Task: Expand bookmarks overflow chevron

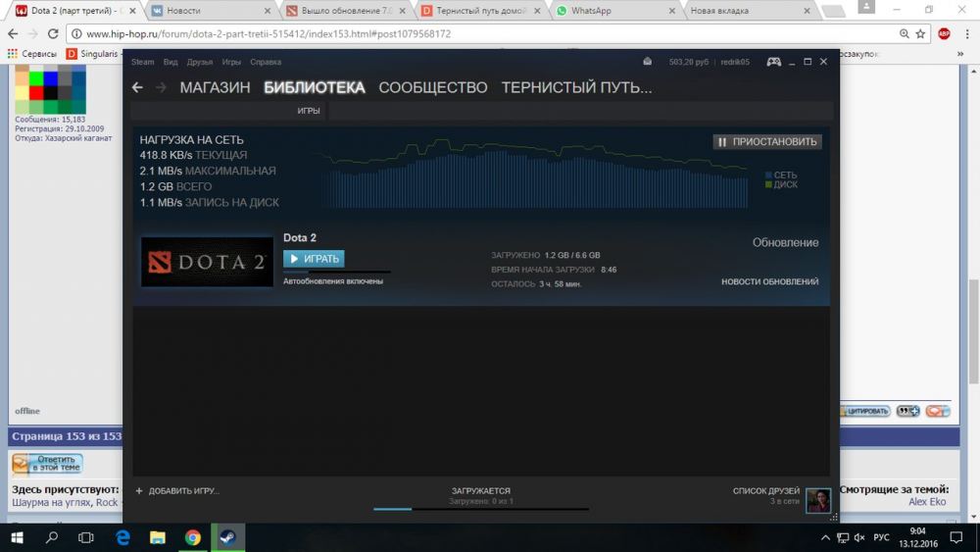Action: coord(960,54)
